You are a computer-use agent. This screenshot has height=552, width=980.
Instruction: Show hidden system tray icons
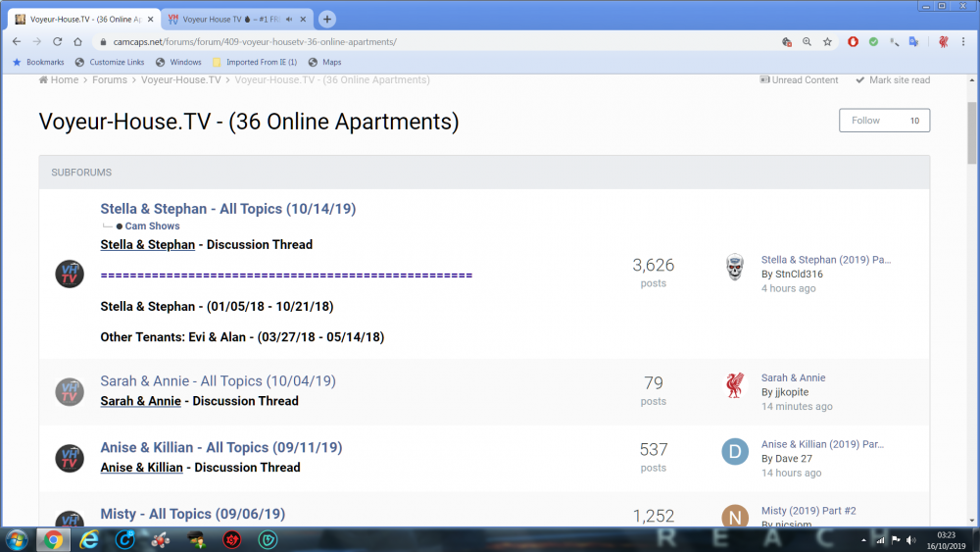[861, 540]
